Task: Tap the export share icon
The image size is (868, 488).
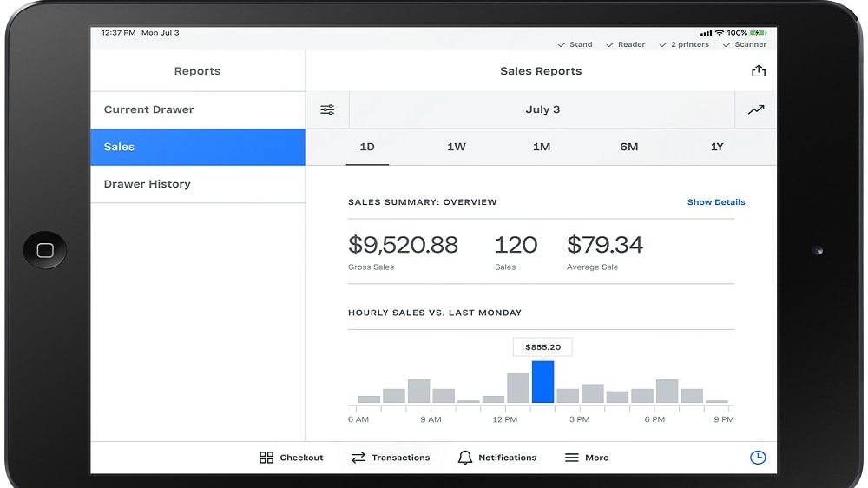Action: [759, 71]
